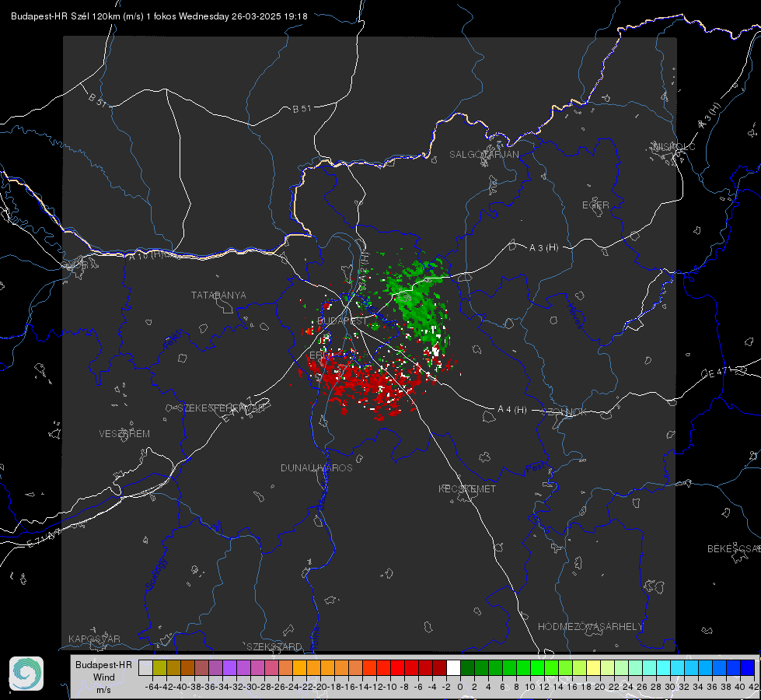Click the swirl logo icon beside the legend
This screenshot has width=761, height=700.
click(26, 674)
